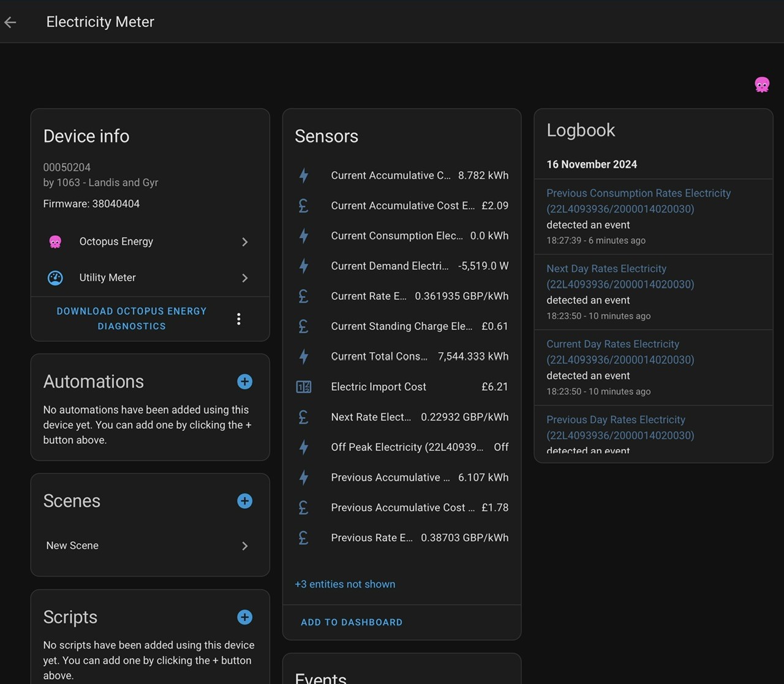The image size is (784, 684).
Task: Click Electric Import Cost meter icon
Action: click(x=304, y=387)
